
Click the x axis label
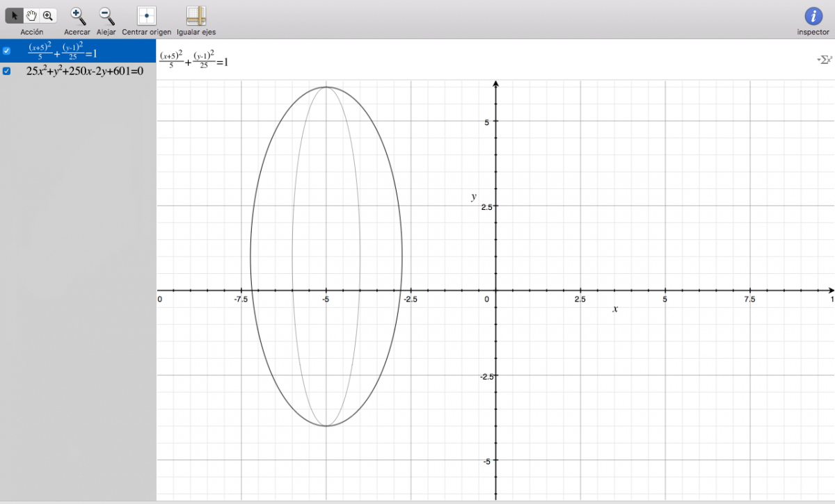pos(615,309)
